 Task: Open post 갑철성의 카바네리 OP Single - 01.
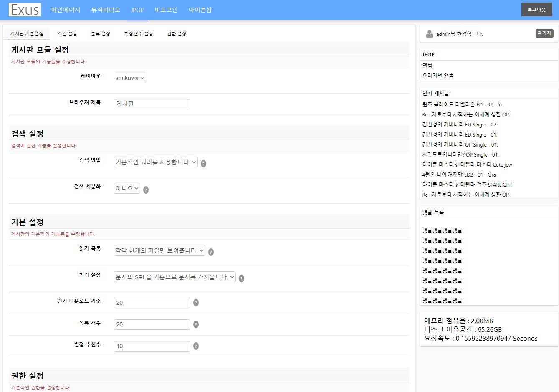pyautogui.click(x=460, y=145)
